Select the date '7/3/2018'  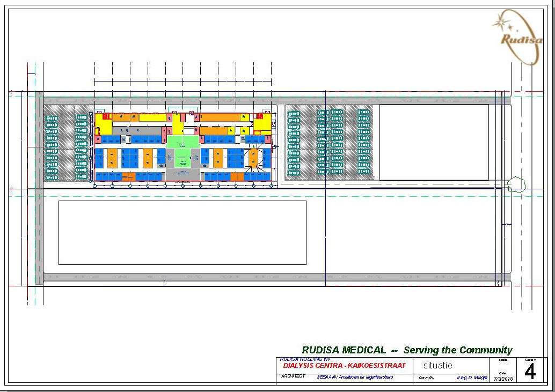(x=503, y=379)
